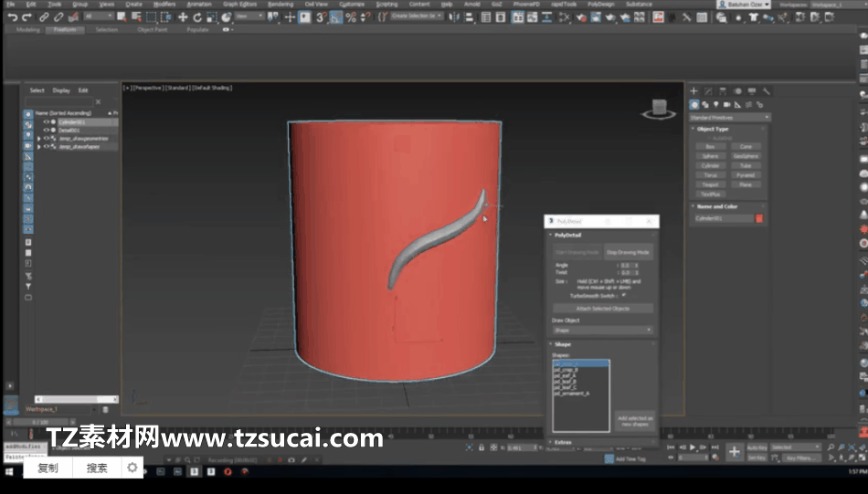Expand the first tree group below Detail001
This screenshot has width=868, height=494.
coord(38,139)
